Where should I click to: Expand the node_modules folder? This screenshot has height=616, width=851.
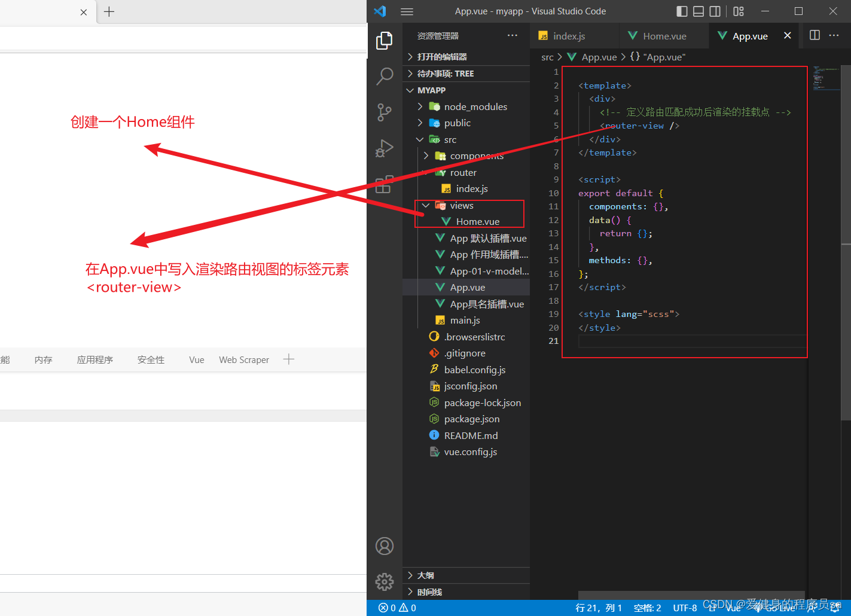(x=466, y=106)
